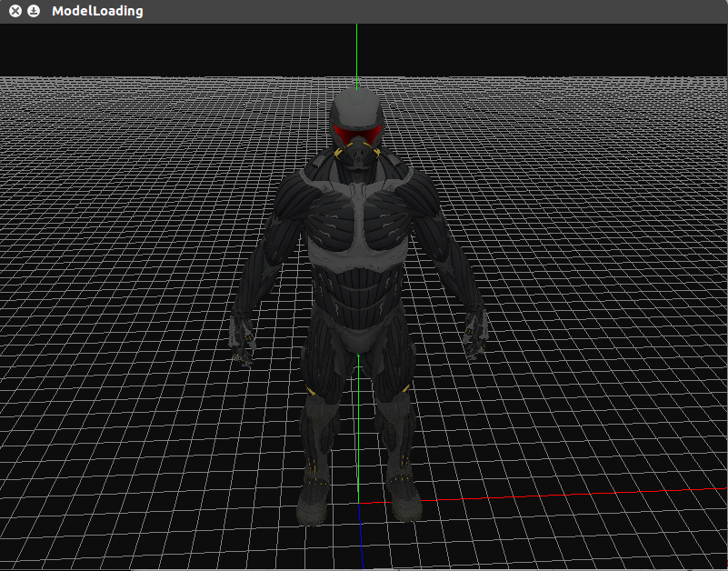
Task: Click the red visor on the model's helmet
Action: (x=357, y=134)
